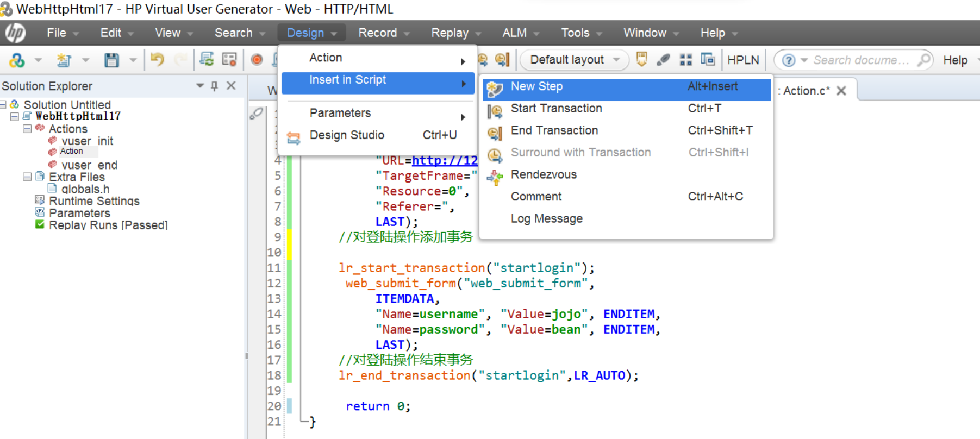The image size is (980, 439).
Task: Click the magnifier icon in document search
Action: 923,60
